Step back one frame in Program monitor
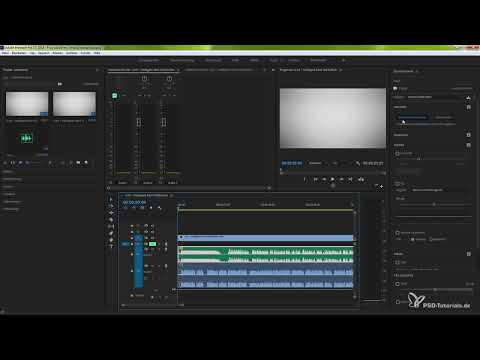480x360 pixels. pyautogui.click(x=324, y=179)
